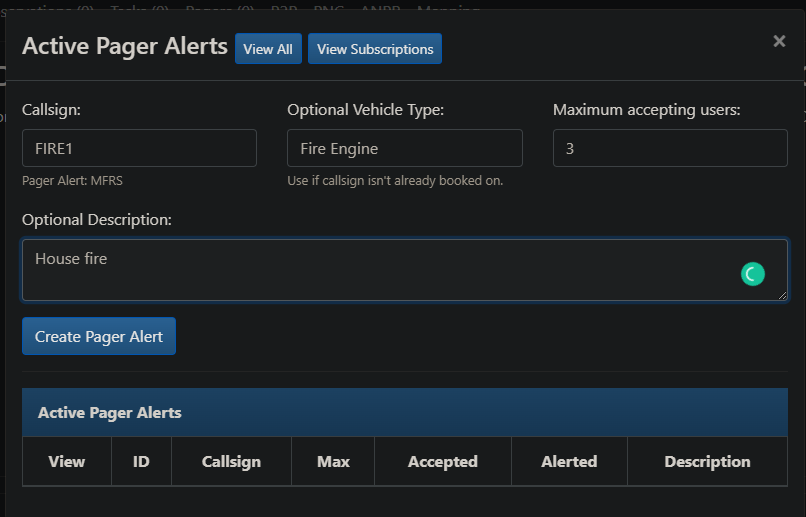This screenshot has width=806, height=517.
Task: Select the Callsign table column header
Action: (x=231, y=462)
